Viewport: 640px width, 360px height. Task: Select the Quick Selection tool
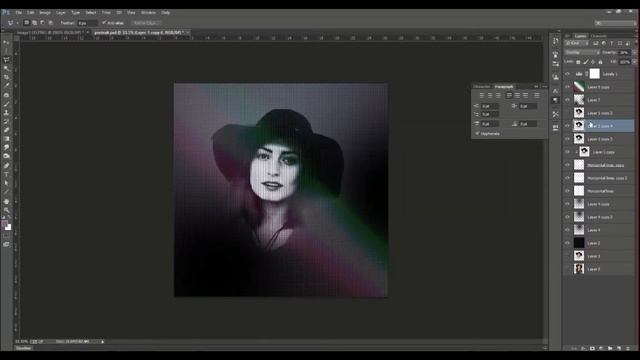point(6,68)
